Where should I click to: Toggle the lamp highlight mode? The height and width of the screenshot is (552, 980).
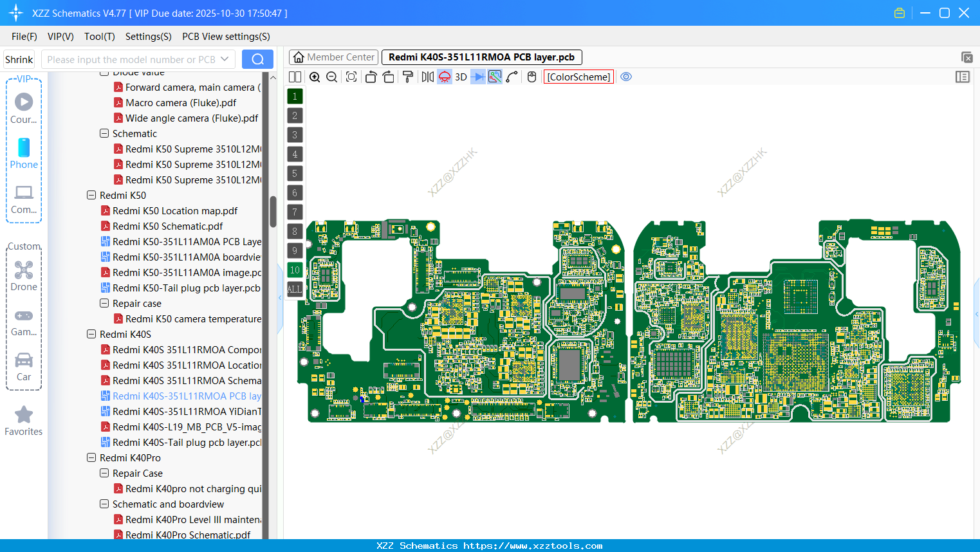[x=445, y=77]
